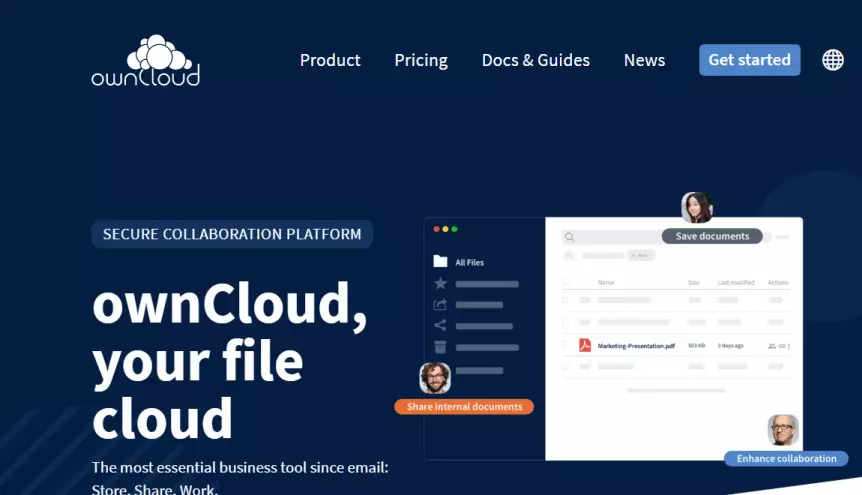Navigate to the News section
The height and width of the screenshot is (495, 862).
click(644, 60)
